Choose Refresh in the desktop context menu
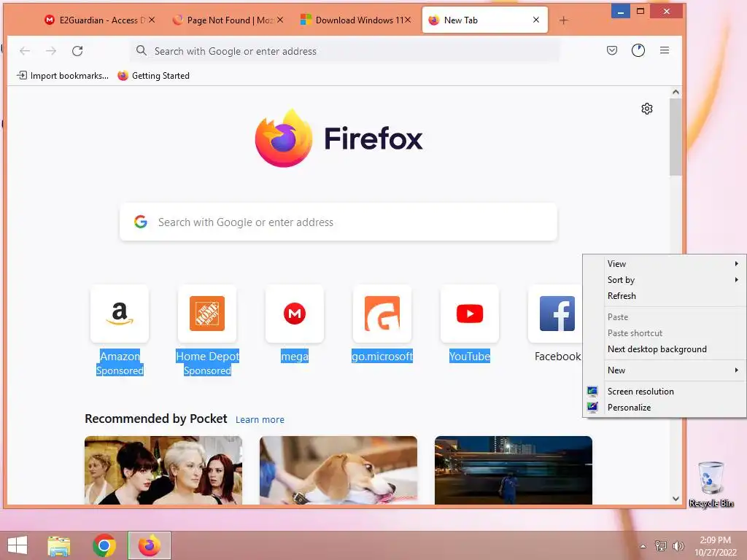The width and height of the screenshot is (747, 560). [x=665, y=296]
